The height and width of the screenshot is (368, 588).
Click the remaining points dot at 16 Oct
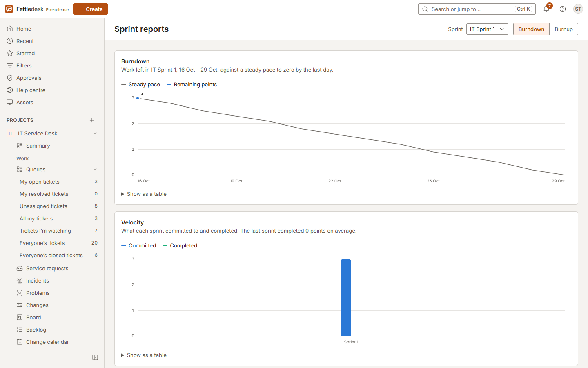coord(138,98)
